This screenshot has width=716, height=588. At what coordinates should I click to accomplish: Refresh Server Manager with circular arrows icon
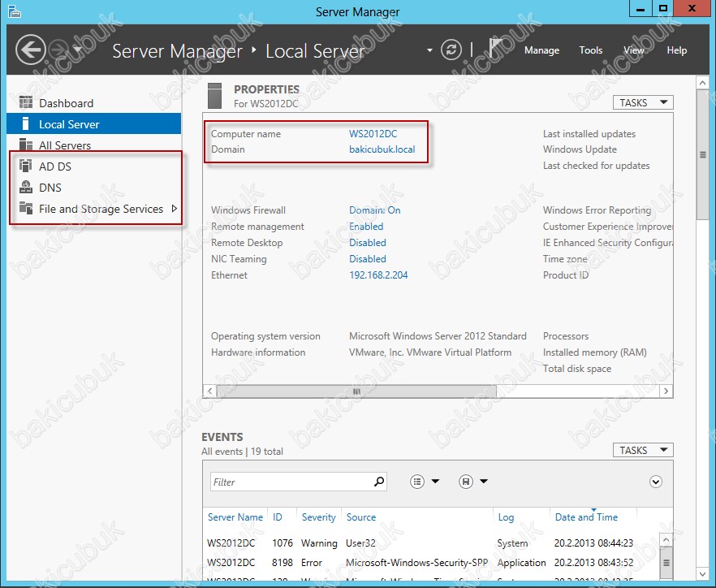451,50
